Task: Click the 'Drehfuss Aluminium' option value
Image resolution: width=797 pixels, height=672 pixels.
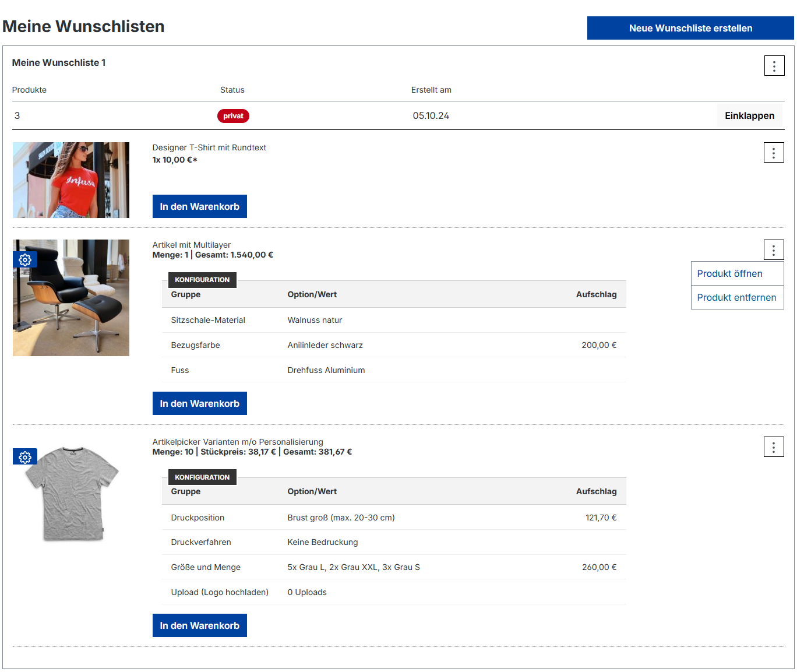Action: click(326, 370)
